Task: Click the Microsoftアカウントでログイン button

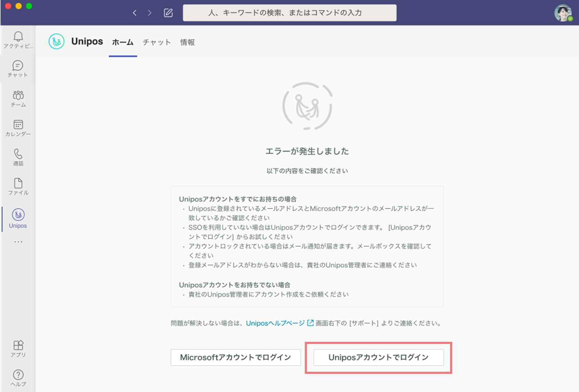Action: tap(236, 358)
